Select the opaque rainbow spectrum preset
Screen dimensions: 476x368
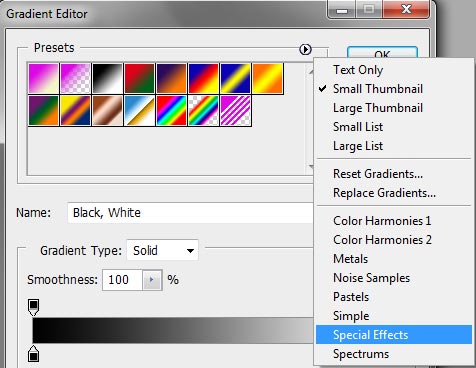tap(171, 111)
